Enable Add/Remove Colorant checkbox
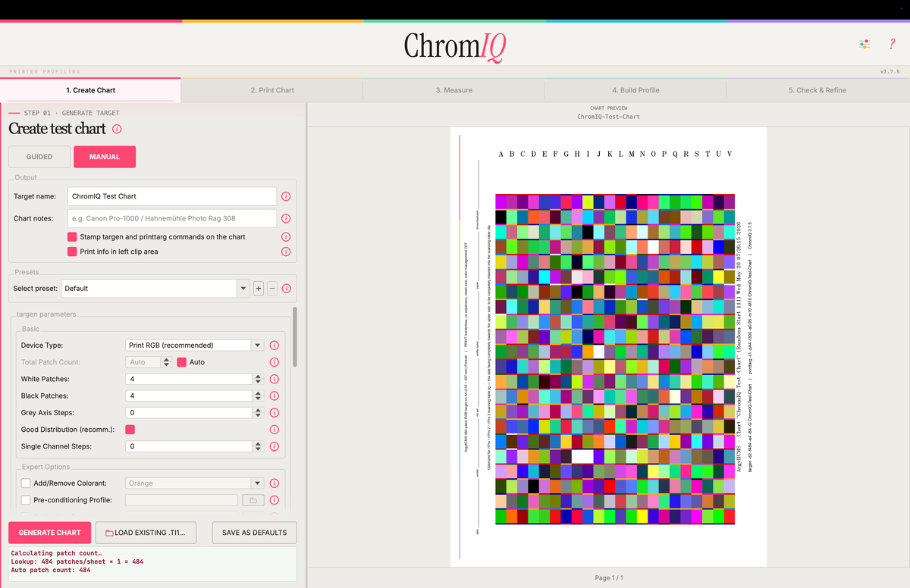Image resolution: width=910 pixels, height=588 pixels. click(x=26, y=483)
